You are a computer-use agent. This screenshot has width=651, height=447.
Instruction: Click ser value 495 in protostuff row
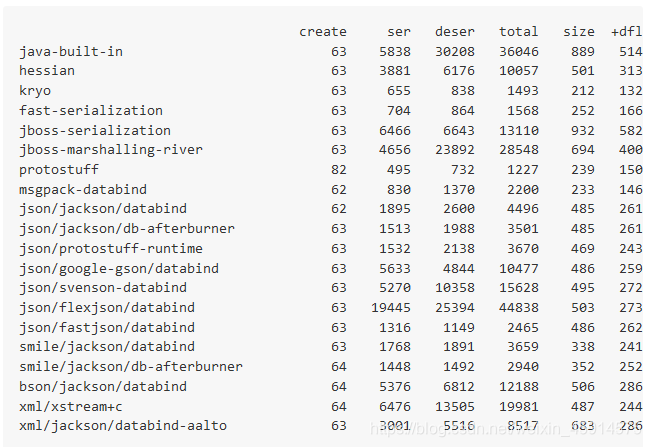point(399,170)
